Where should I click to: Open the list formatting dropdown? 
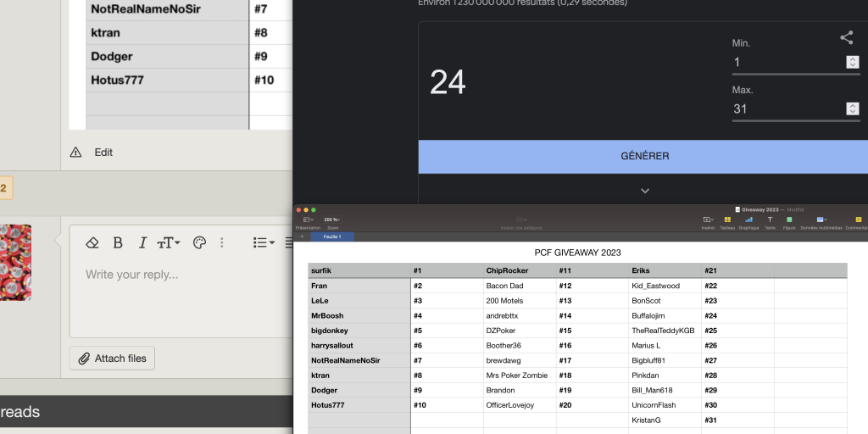(264, 242)
